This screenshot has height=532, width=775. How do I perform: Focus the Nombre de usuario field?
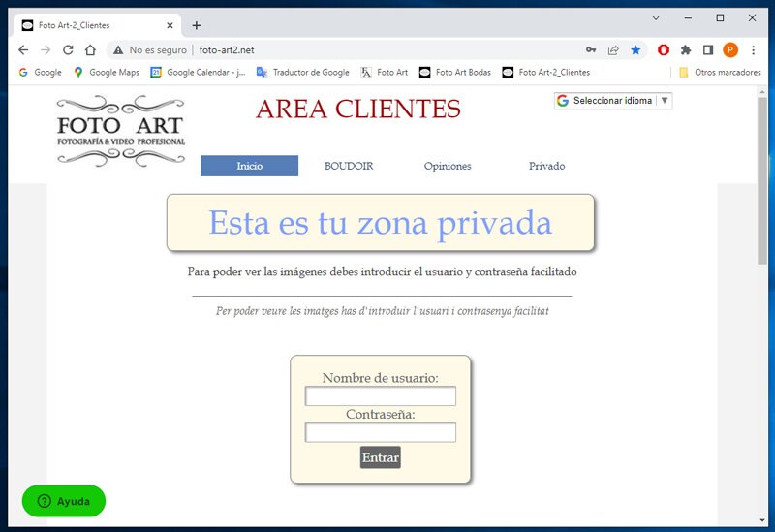coord(380,396)
